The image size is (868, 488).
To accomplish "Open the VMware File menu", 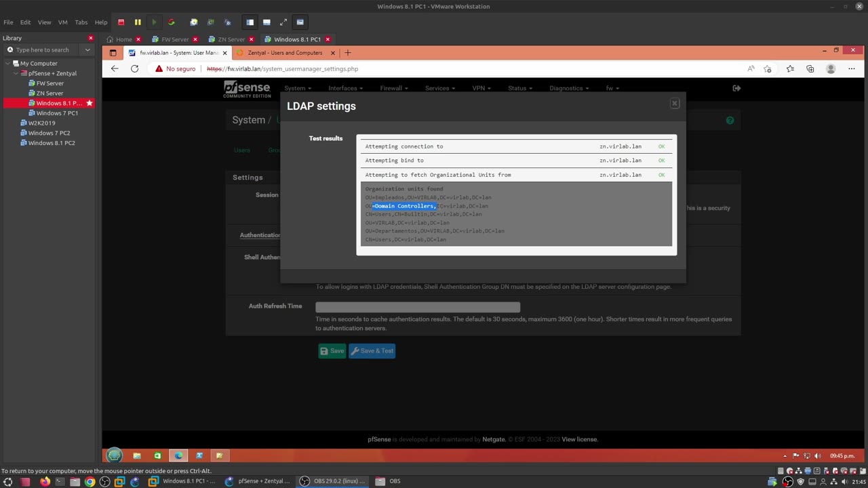I will pos(8,22).
